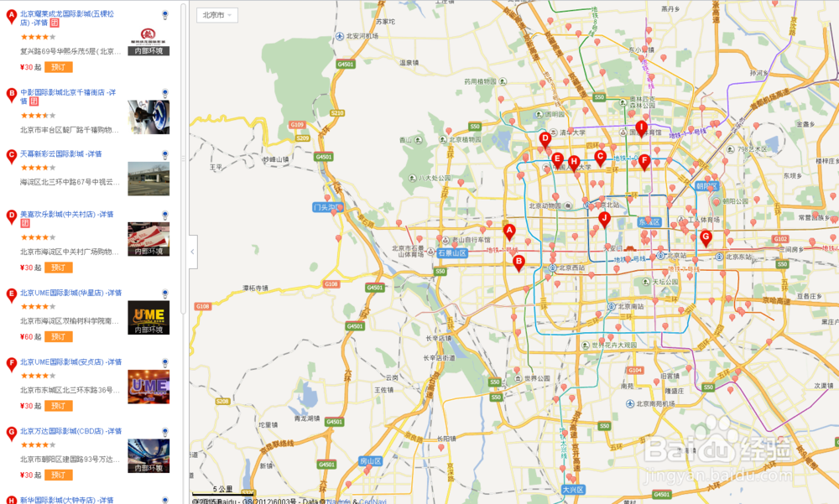This screenshot has width=839, height=504.
Task: Select red pin C on the map
Action: tap(601, 158)
